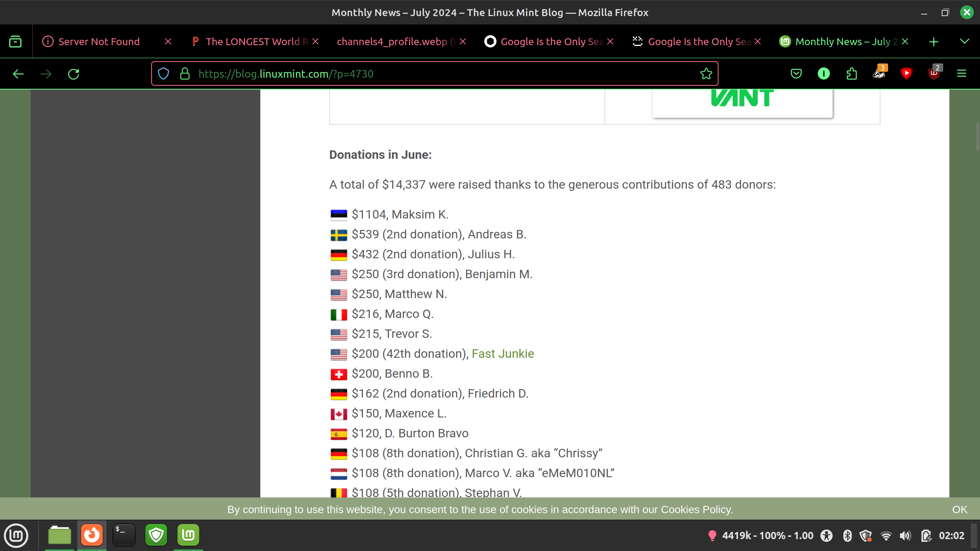The image size is (980, 551).
Task: Close the channels4_profile.webp tab
Action: (463, 41)
